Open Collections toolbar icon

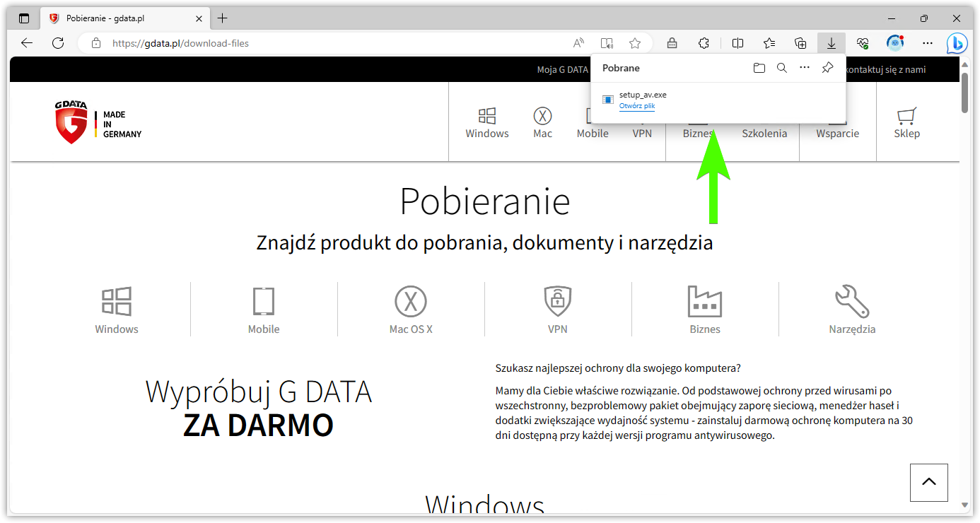pyautogui.click(x=800, y=43)
